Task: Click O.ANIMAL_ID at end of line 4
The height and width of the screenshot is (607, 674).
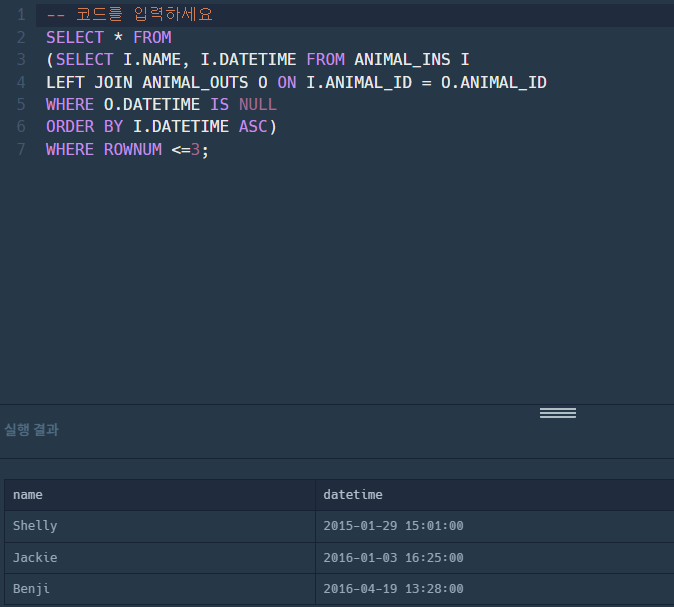Action: tap(493, 82)
